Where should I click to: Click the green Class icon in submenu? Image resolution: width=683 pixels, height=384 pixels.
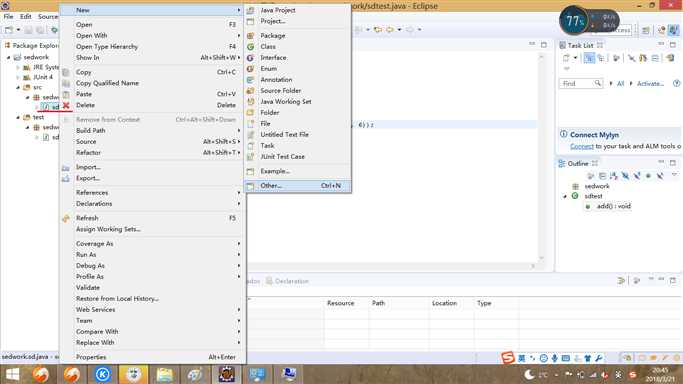(x=250, y=47)
